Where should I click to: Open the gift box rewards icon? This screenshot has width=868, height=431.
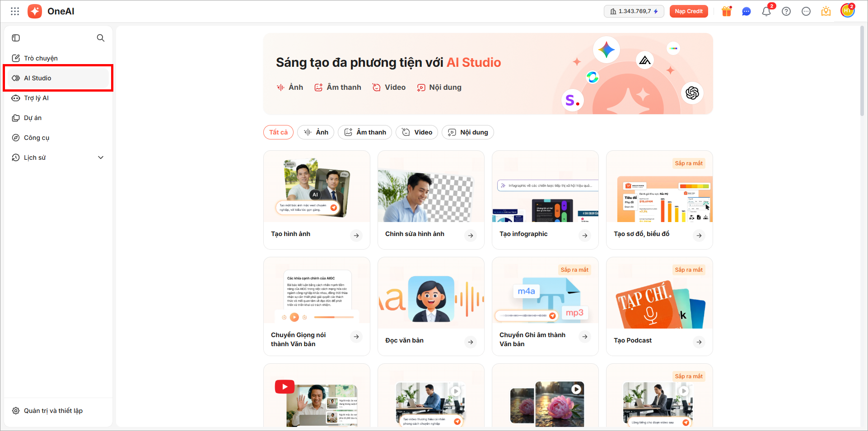click(727, 11)
